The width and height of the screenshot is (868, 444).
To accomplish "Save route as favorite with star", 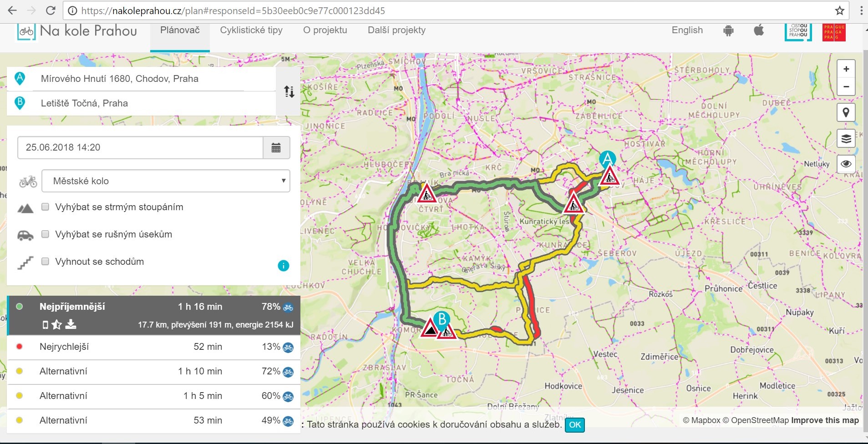I will 56,324.
